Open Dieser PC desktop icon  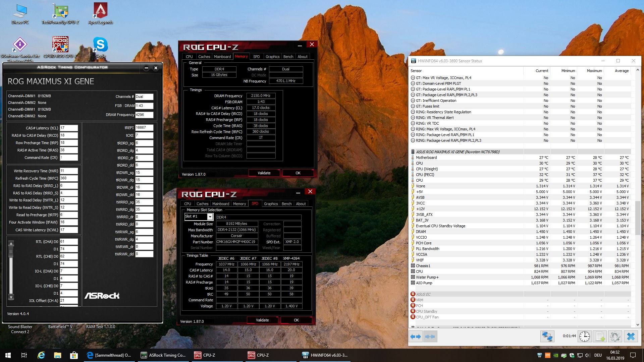[x=20, y=14]
